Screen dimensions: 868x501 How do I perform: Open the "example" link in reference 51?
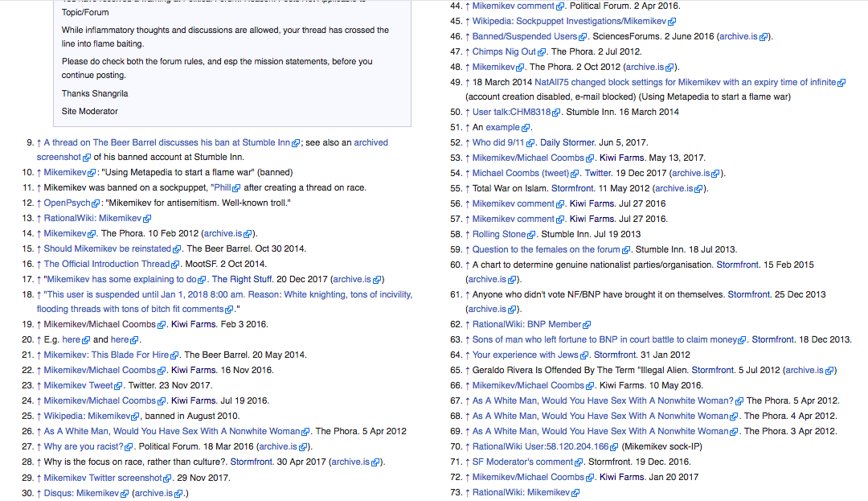502,127
